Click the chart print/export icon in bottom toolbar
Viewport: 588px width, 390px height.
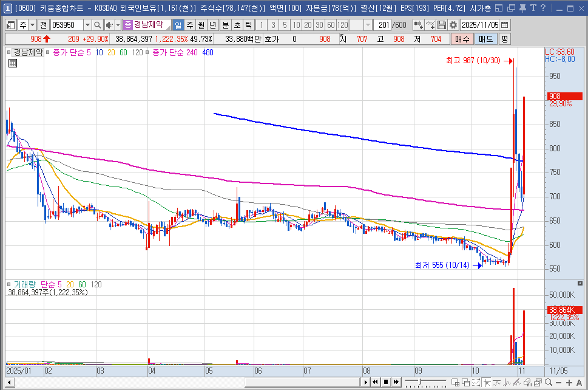(x=528, y=383)
